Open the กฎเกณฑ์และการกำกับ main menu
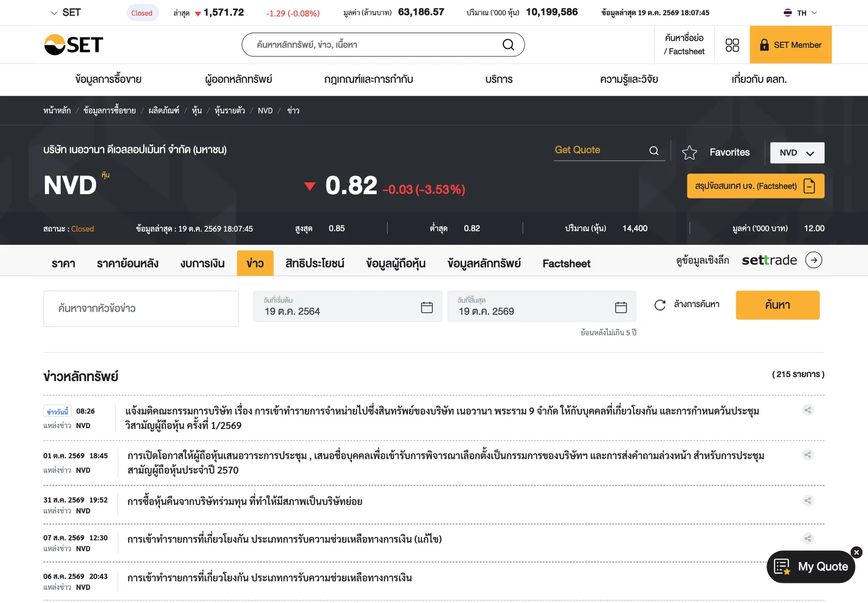 coord(369,79)
